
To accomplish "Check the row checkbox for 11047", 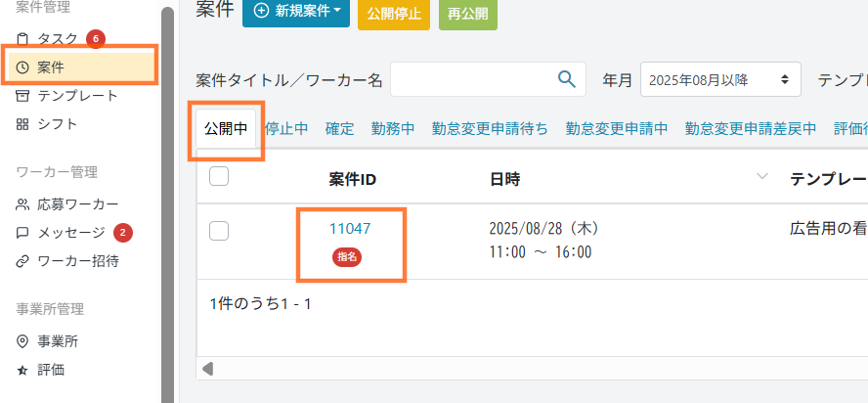I will click(x=220, y=230).
